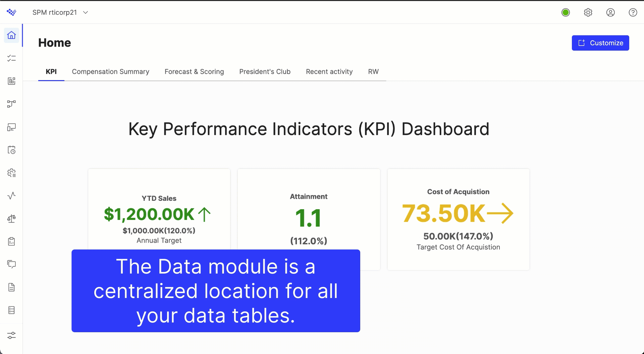Click the Customize button
Viewport: 644px width, 354px height.
click(600, 43)
